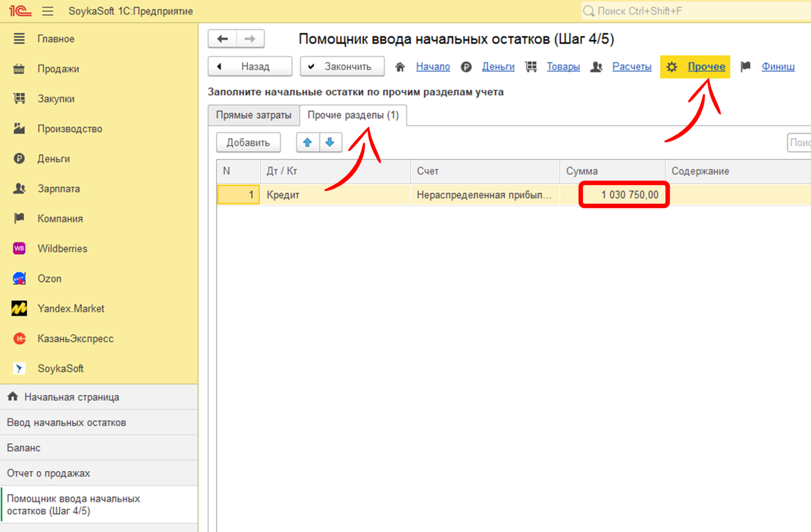Click the Компания flag icon in sidebar
The height and width of the screenshot is (532, 811).
click(x=19, y=218)
